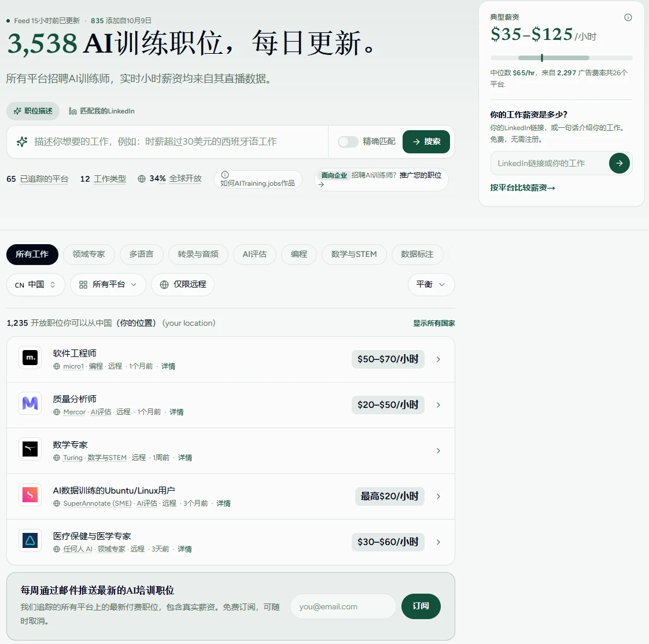649x644 pixels.
Task: Expand the 所有平台 platform dropdown
Action: click(x=108, y=285)
